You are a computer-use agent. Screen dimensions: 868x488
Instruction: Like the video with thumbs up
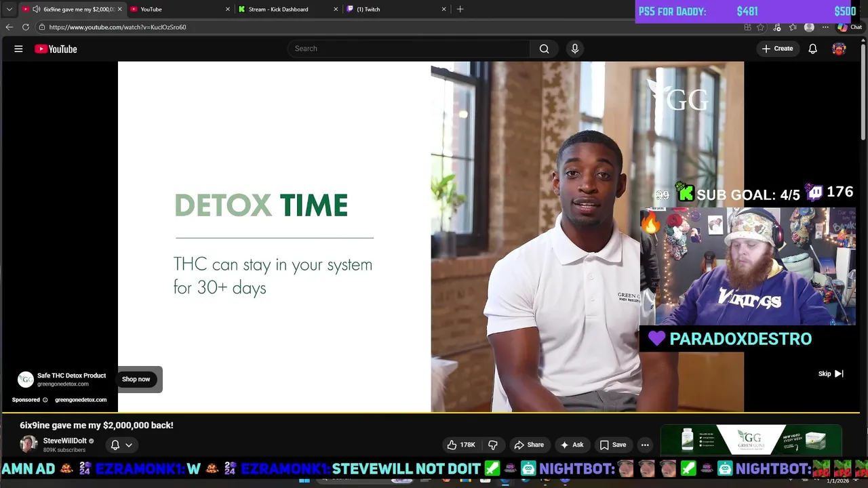point(461,445)
